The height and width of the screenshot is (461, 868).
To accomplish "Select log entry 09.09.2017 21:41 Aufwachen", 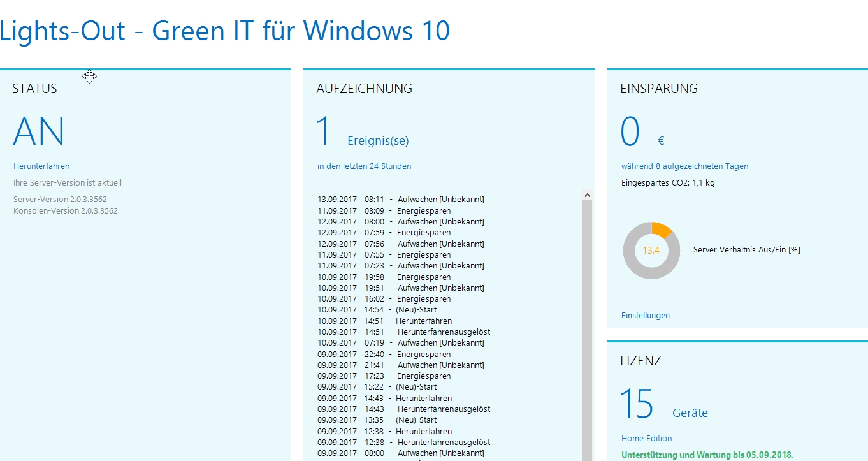I will pyautogui.click(x=401, y=365).
